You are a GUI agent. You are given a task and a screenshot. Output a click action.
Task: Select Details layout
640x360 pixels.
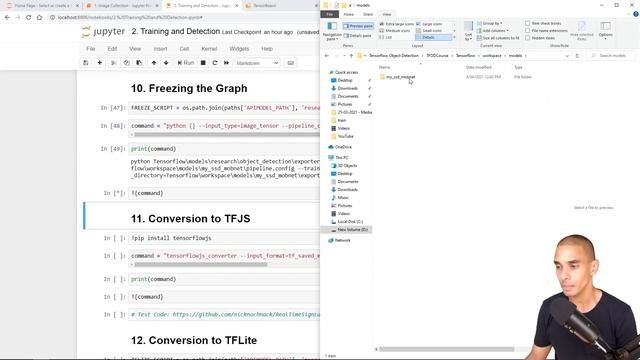[x=433, y=37]
